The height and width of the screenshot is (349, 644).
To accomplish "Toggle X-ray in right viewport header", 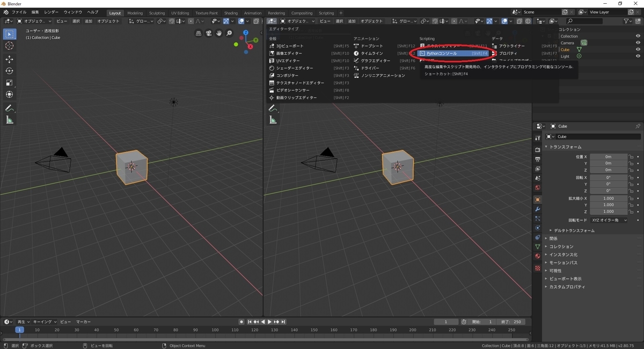I will coord(519,21).
